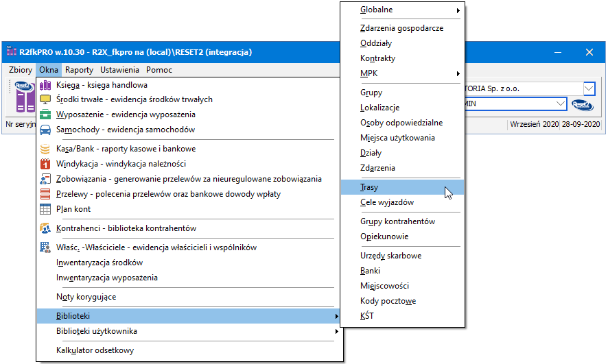Close the Okna menu

(x=49, y=70)
